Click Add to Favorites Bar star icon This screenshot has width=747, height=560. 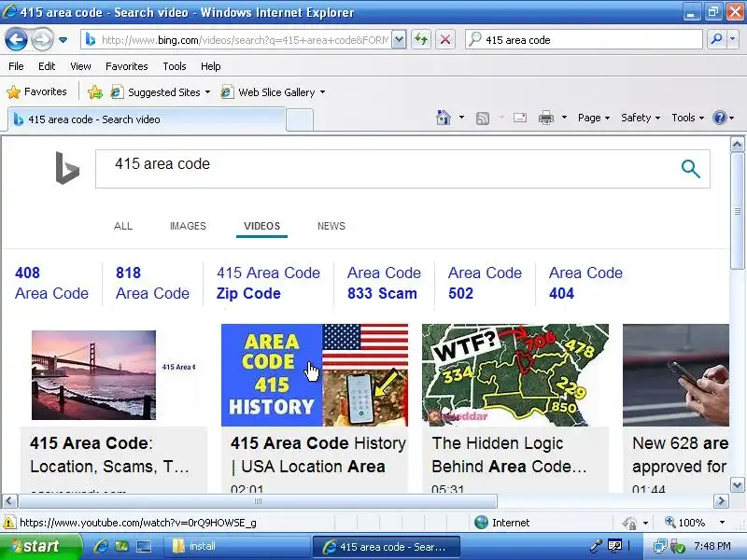(95, 91)
